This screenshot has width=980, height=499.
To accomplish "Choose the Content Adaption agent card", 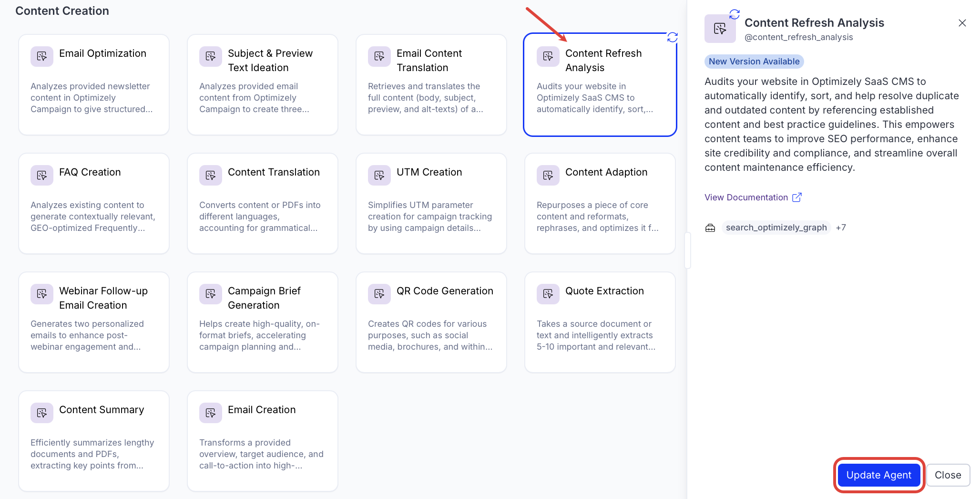I will (600, 204).
